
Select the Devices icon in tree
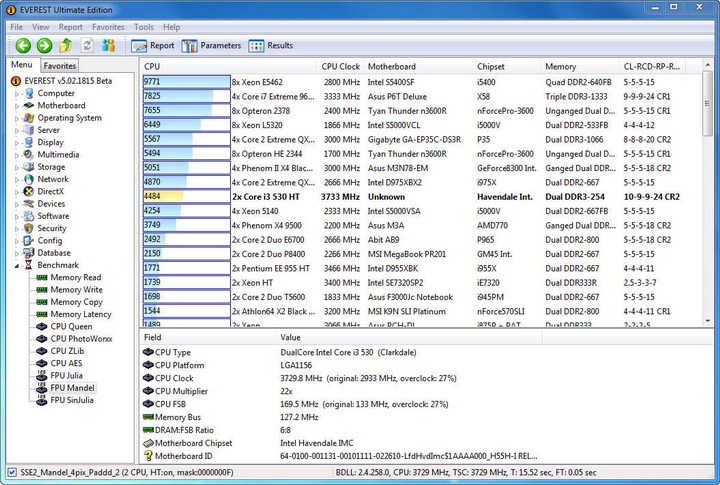29,203
